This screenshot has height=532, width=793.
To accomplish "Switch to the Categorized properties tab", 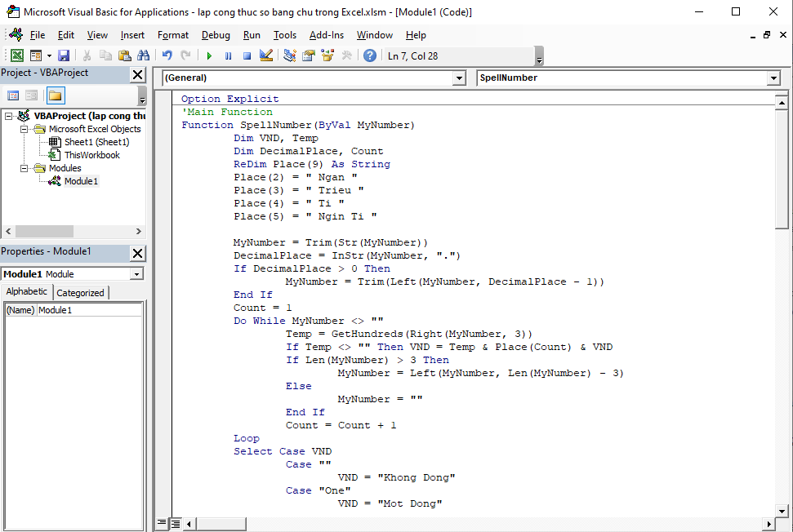I will point(80,293).
